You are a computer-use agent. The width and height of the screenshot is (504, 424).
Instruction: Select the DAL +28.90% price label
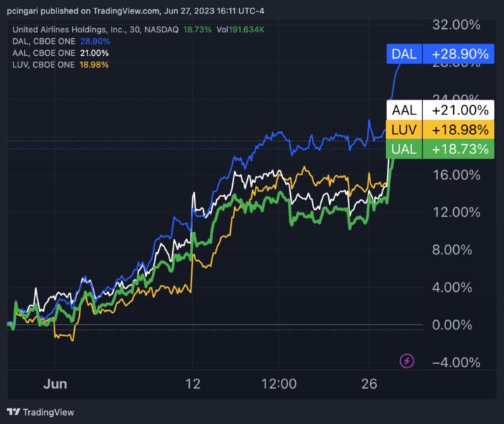[440, 54]
